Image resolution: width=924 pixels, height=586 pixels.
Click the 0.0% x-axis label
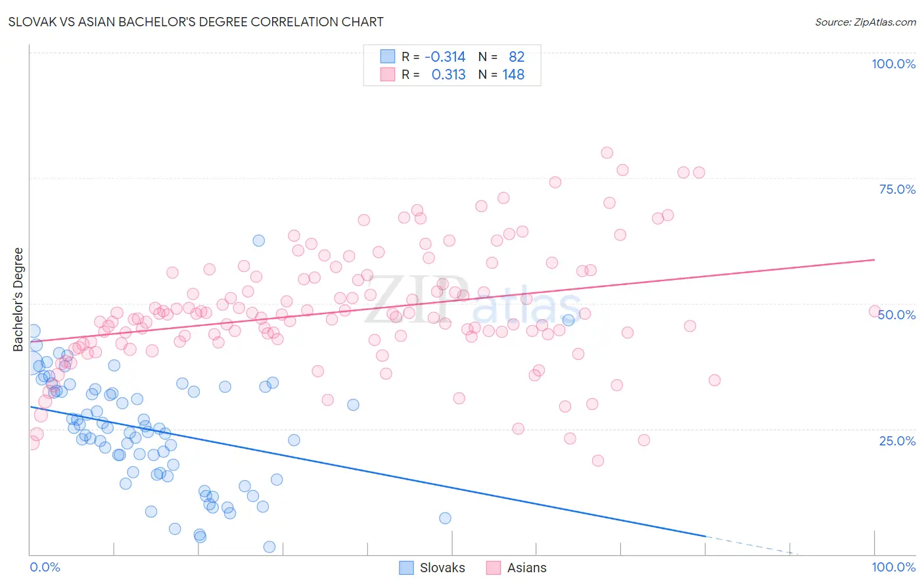pos(45,567)
